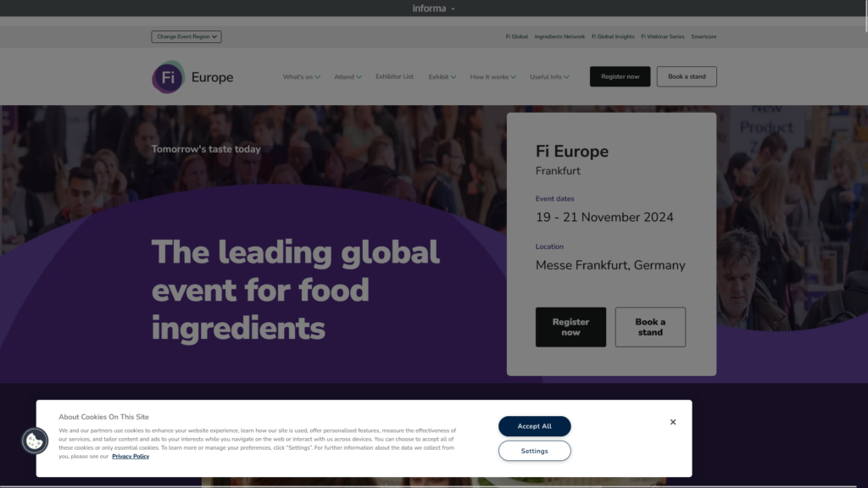
Task: Click Register now in the event card
Action: (570, 327)
